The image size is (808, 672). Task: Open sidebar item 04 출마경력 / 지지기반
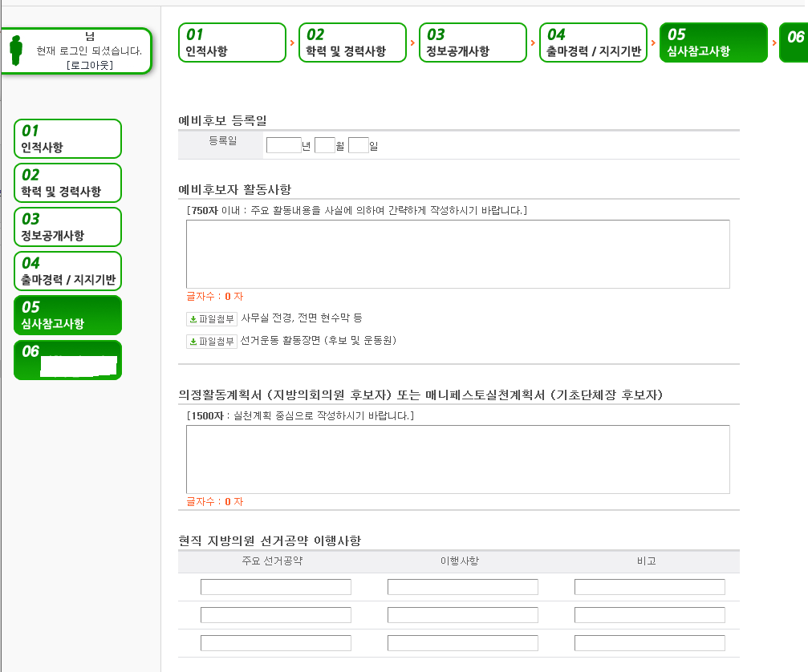pos(67,271)
